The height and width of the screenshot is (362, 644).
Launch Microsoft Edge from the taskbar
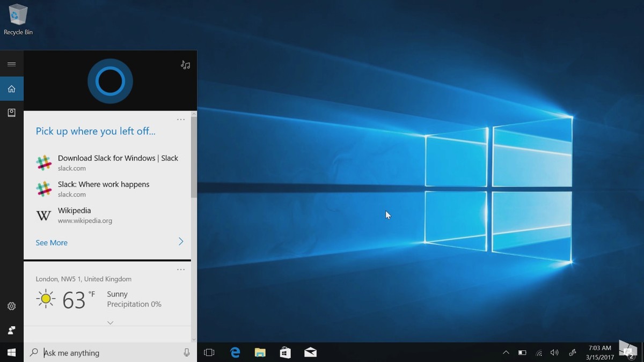(x=235, y=352)
